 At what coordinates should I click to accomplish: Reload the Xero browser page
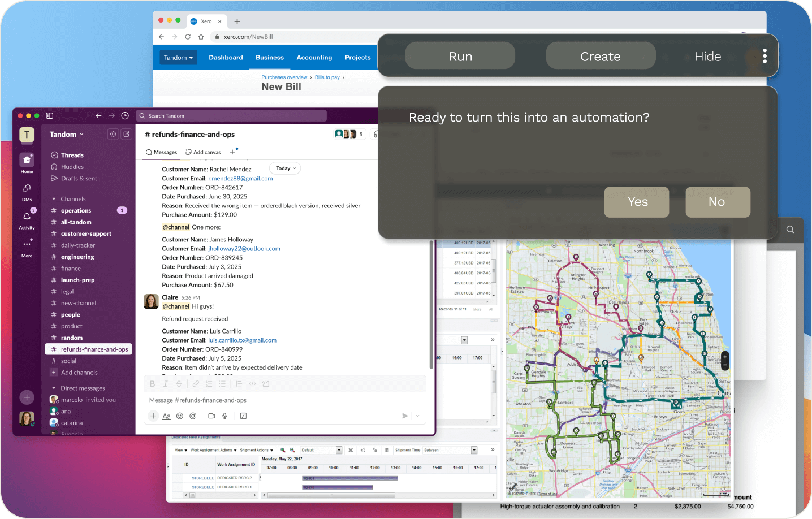tap(188, 37)
